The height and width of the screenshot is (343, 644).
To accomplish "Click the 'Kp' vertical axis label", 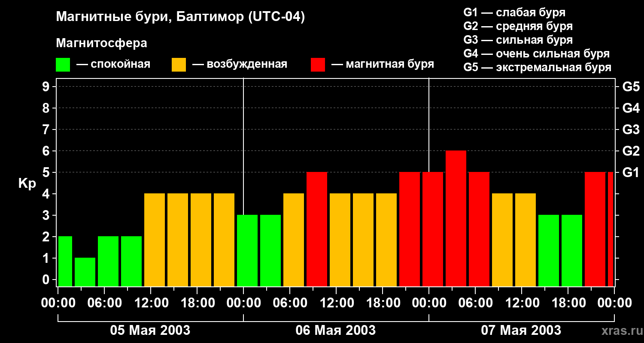I will pyautogui.click(x=27, y=184).
